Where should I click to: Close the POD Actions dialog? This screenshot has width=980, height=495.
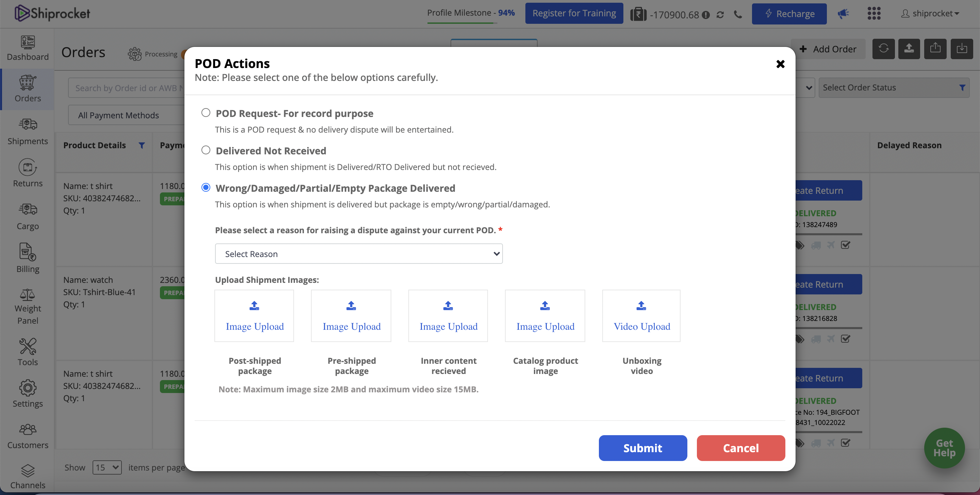coord(780,64)
